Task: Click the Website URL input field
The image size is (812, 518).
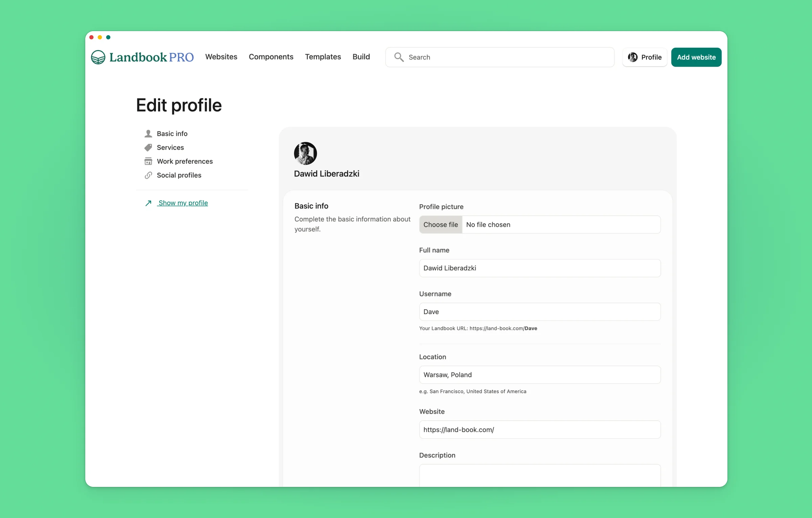Action: pyautogui.click(x=540, y=430)
